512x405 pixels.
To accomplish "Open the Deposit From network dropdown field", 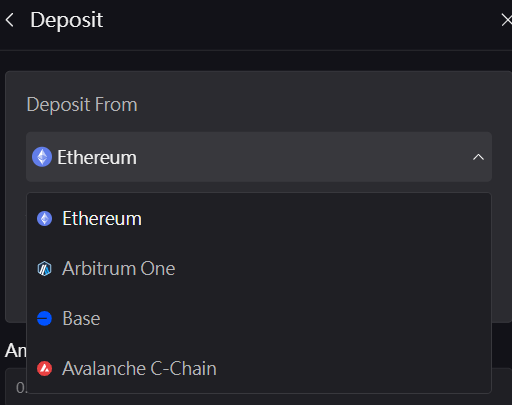I will (x=259, y=157).
